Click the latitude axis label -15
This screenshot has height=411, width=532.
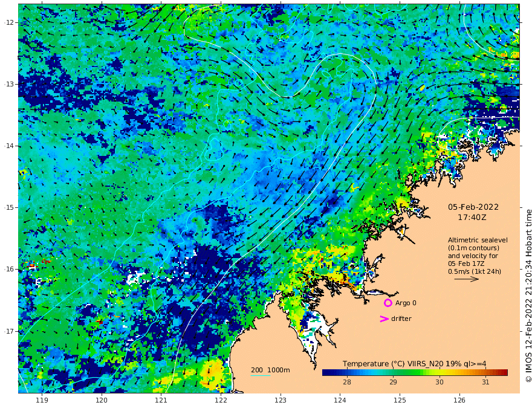(x=9, y=207)
